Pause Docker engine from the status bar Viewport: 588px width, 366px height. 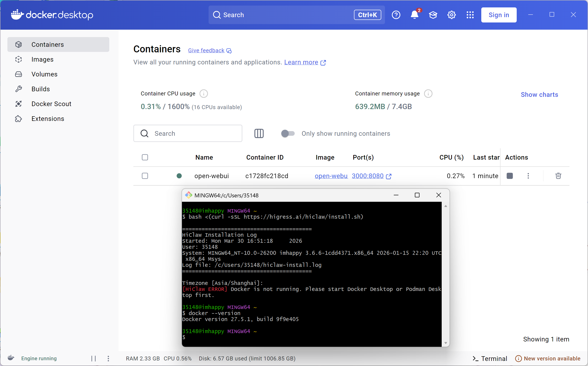point(94,359)
